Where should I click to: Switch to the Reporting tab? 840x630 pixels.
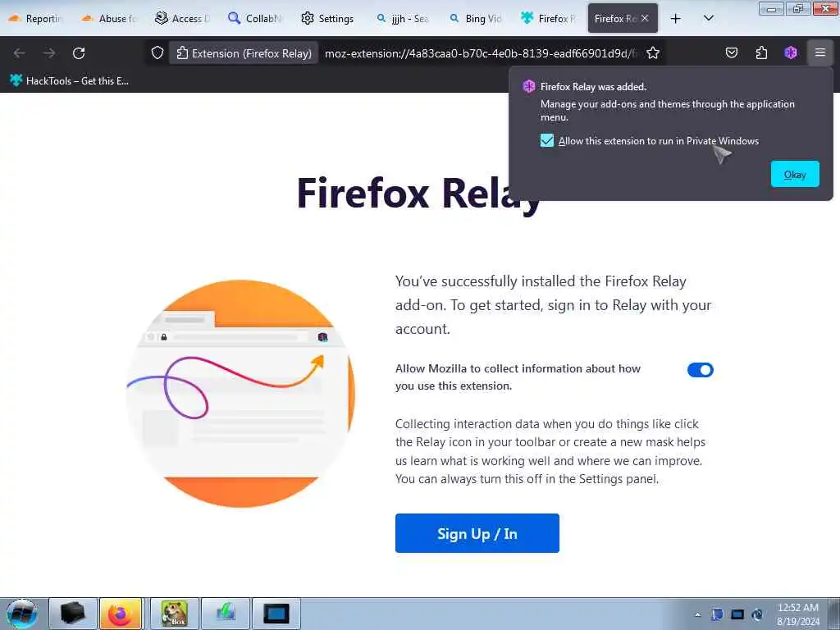click(35, 18)
